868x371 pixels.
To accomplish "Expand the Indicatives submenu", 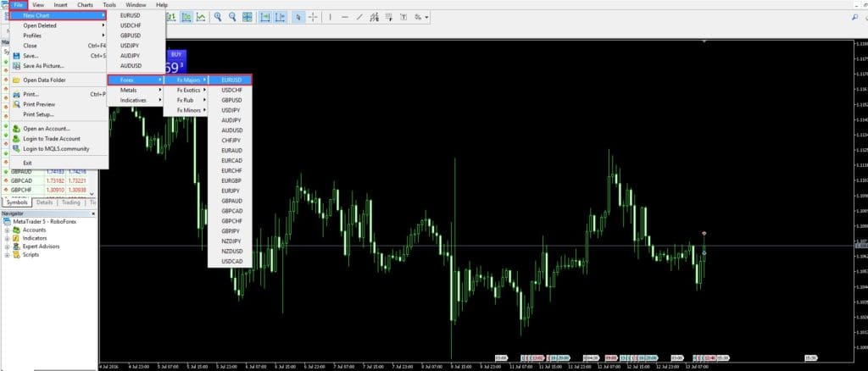I will click(x=136, y=100).
